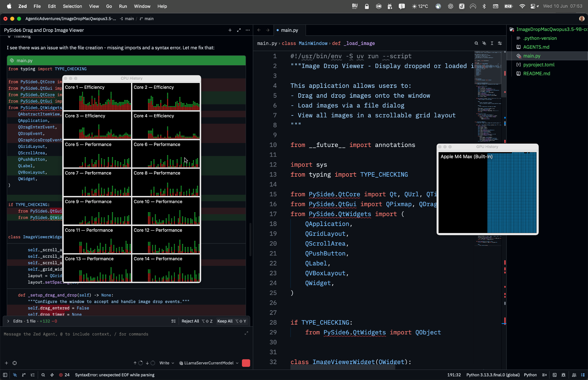Toggle project panel icon in status bar
588x380 pixels.
pyautogui.click(x=583, y=375)
